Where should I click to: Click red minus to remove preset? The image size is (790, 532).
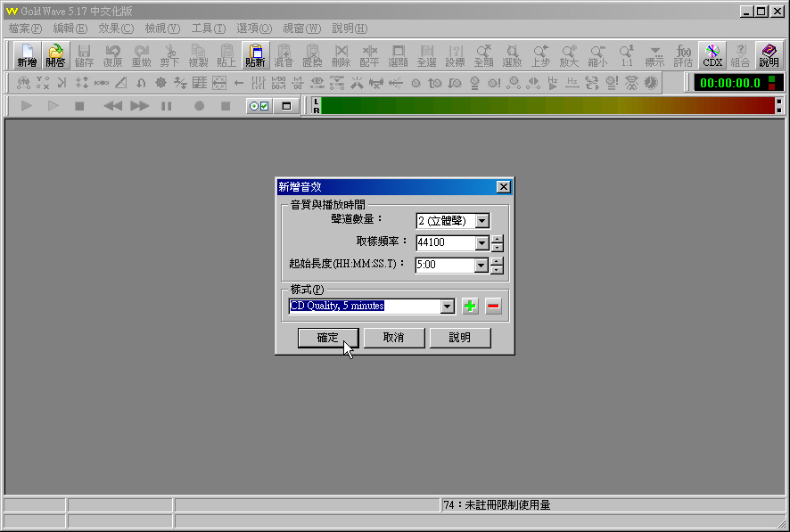(493, 307)
